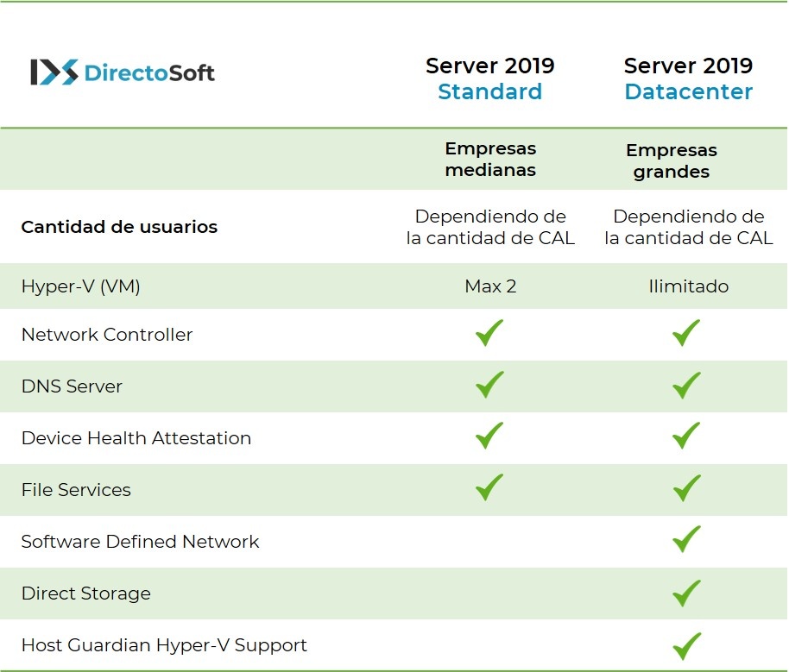Click Host Guardian Hyper-V Support checkmark
The height and width of the screenshot is (672, 789).
(x=686, y=646)
